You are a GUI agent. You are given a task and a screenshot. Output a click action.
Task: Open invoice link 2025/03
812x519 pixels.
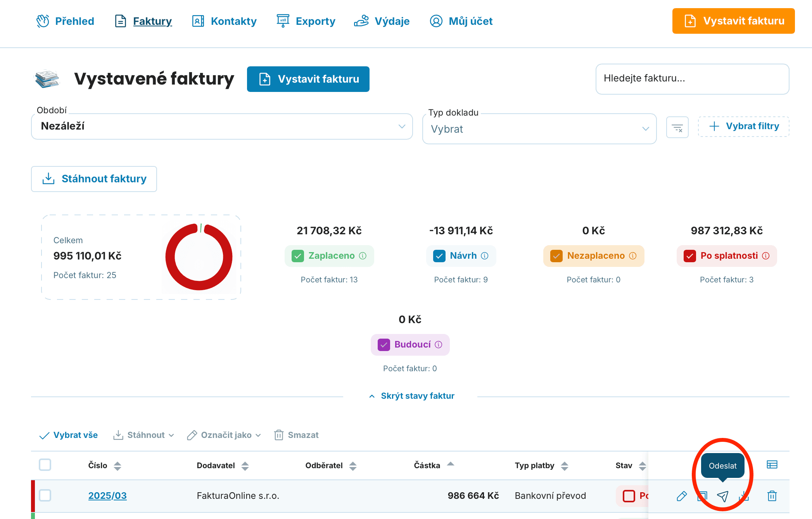107,496
